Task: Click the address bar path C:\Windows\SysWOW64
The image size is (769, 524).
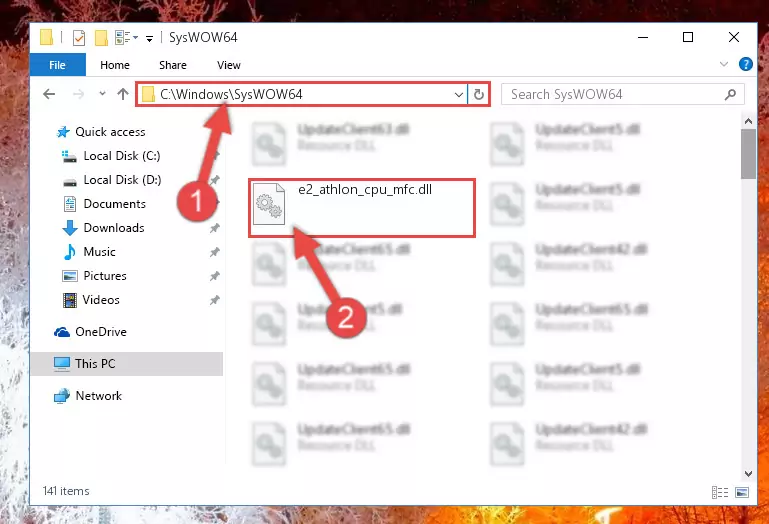Action: 231,94
